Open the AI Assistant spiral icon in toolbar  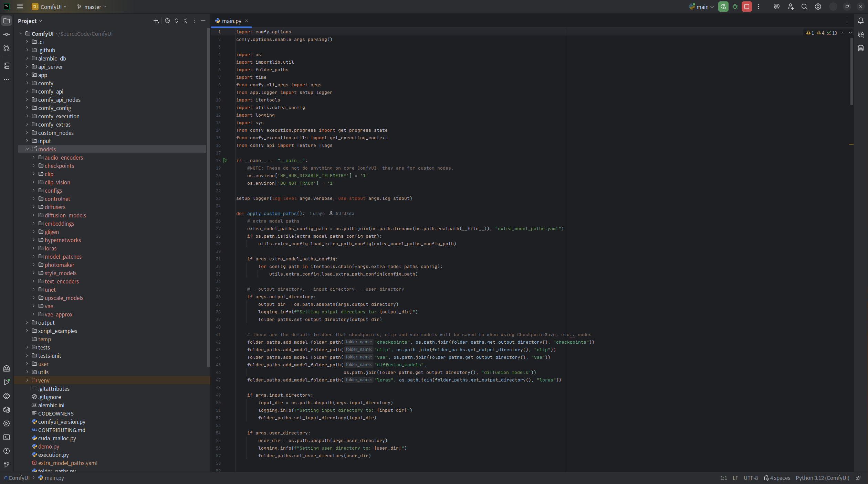777,7
